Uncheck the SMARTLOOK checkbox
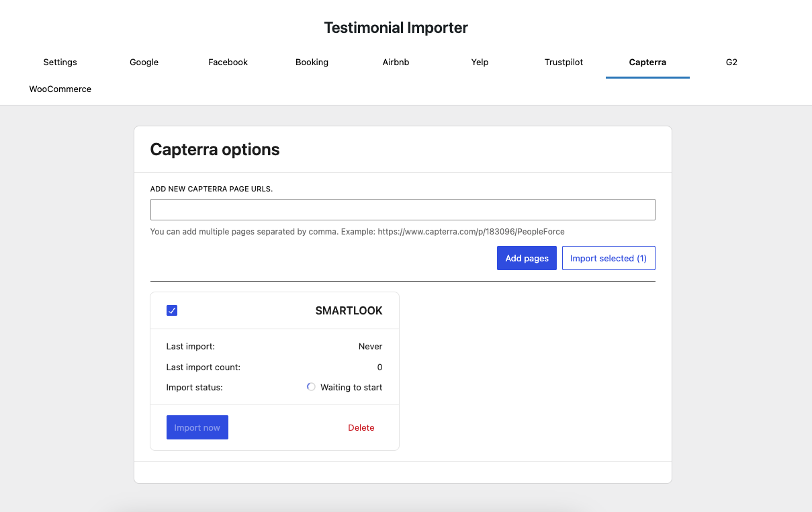Image resolution: width=812 pixels, height=512 pixels. pos(172,310)
